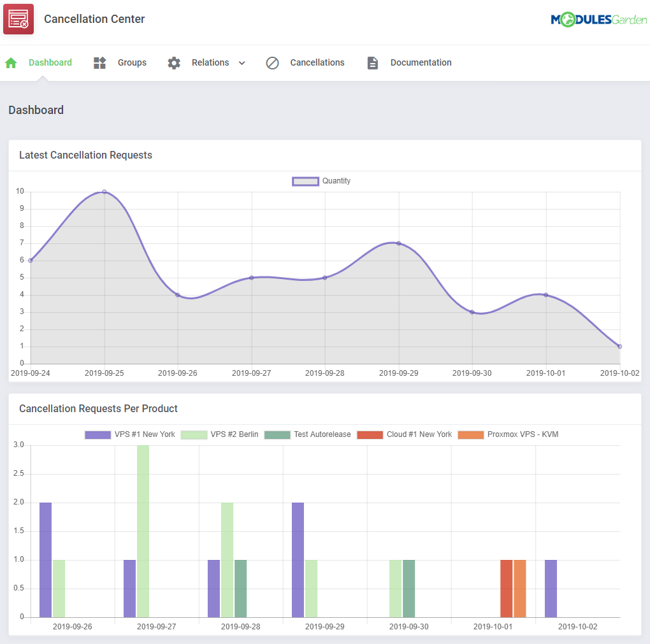This screenshot has width=650, height=644.
Task: Toggle the Quantity legend swatch
Action: pos(305,181)
